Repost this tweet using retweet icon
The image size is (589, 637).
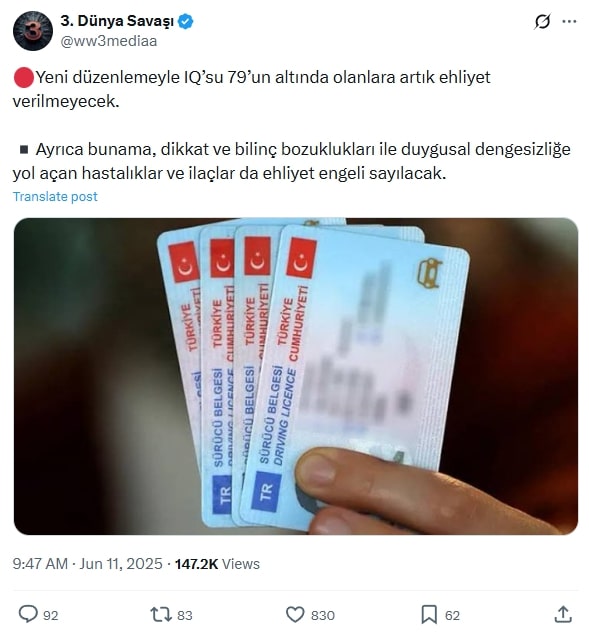(x=161, y=614)
